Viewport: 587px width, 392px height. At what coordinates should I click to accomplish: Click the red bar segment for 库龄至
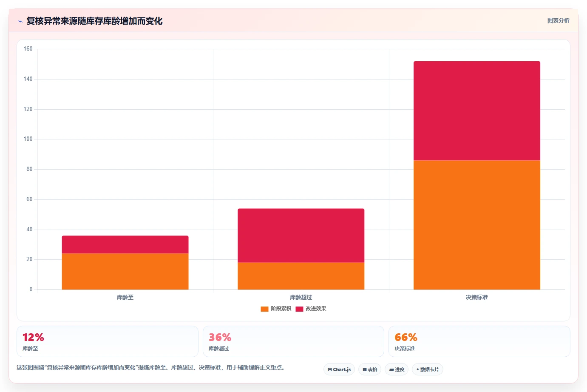point(125,245)
